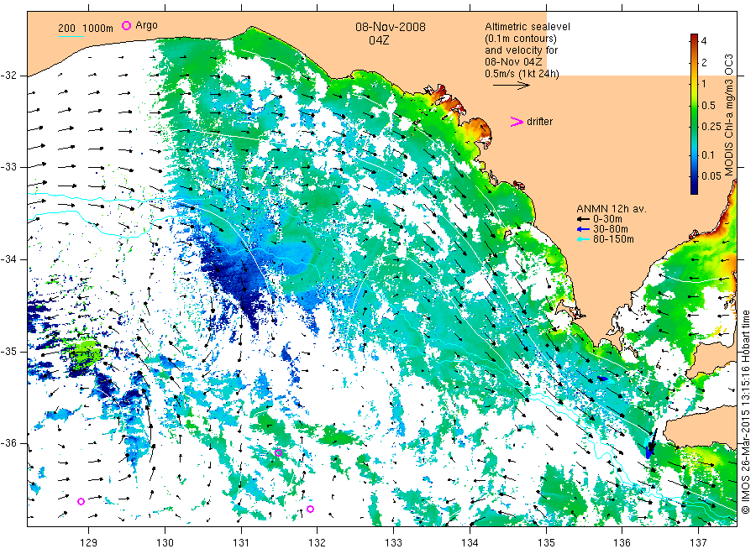756x554 pixels.
Task: Click the '0.5m/s (1kt 24h)' text
Action: (522, 74)
